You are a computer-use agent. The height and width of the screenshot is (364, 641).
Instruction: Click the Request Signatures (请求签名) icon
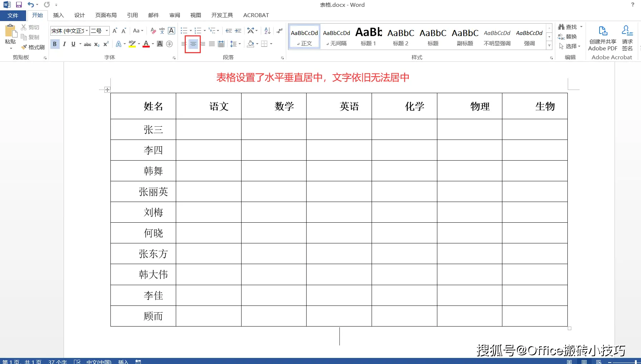coord(628,36)
